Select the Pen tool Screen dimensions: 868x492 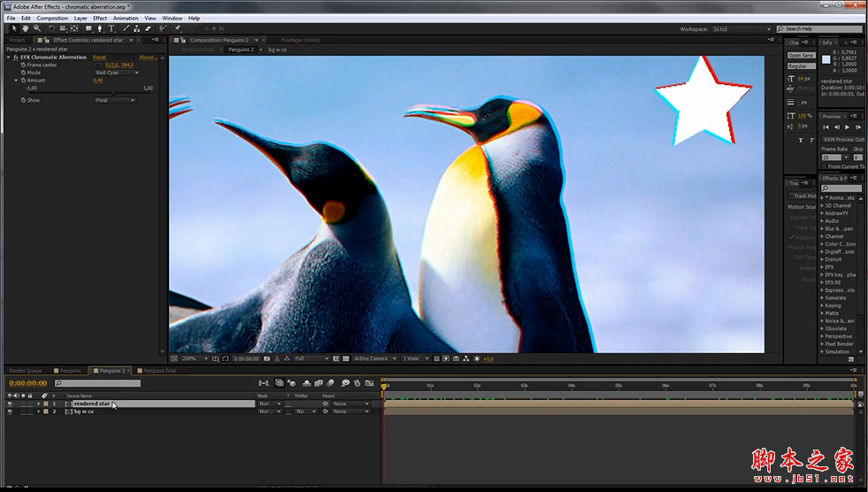pos(100,28)
